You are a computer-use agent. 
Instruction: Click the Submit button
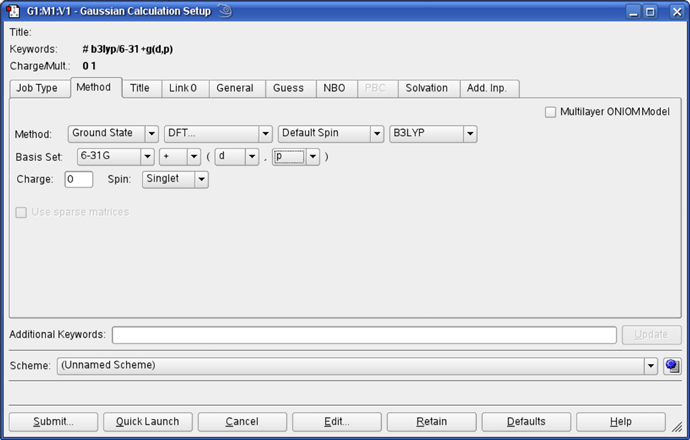pyautogui.click(x=53, y=422)
